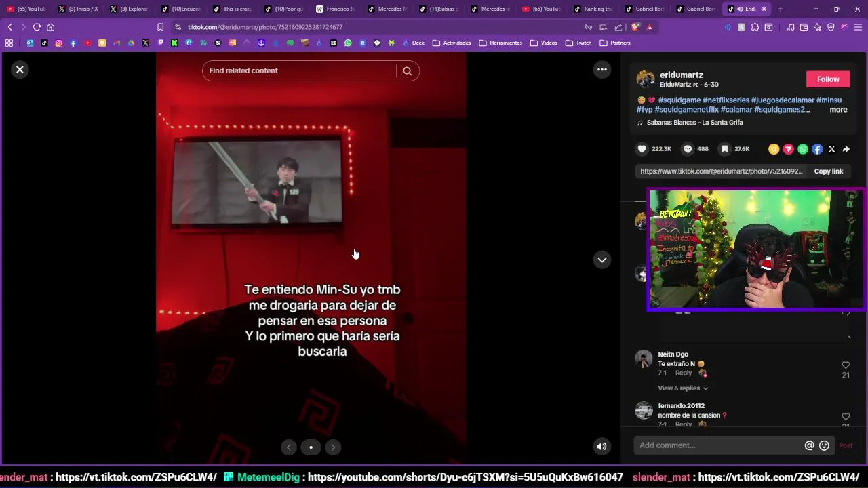Expand View 6 replies under Neitn Dgo
868x488 pixels.
(683, 388)
